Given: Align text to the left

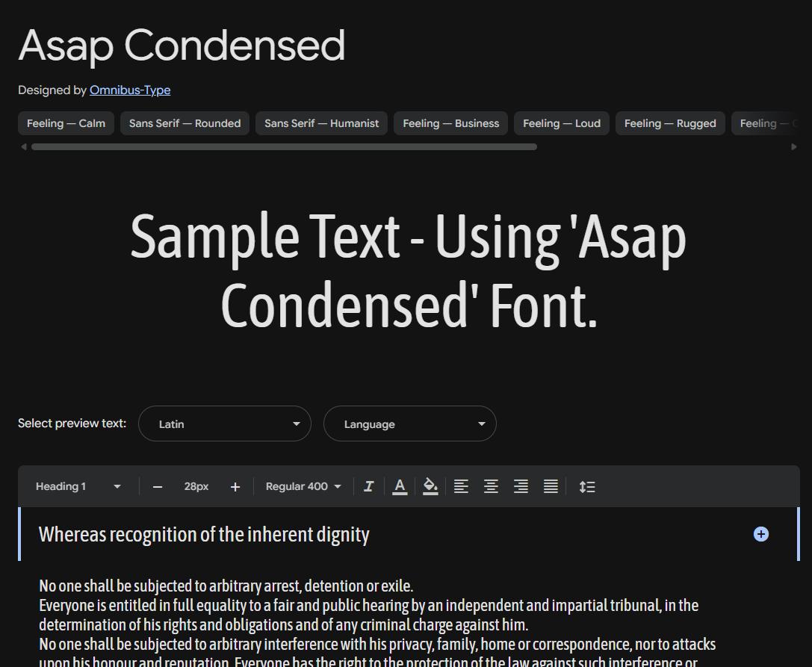Looking at the screenshot, I should [x=461, y=486].
